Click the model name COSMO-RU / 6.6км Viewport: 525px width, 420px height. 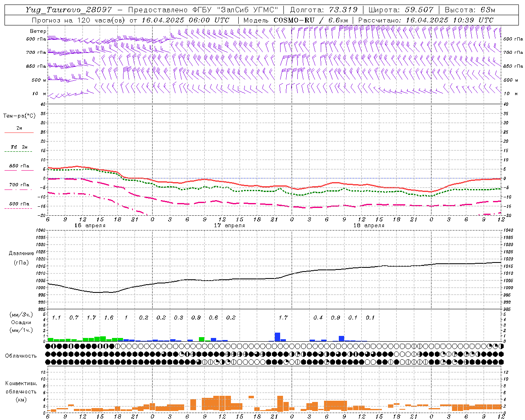pos(310,20)
